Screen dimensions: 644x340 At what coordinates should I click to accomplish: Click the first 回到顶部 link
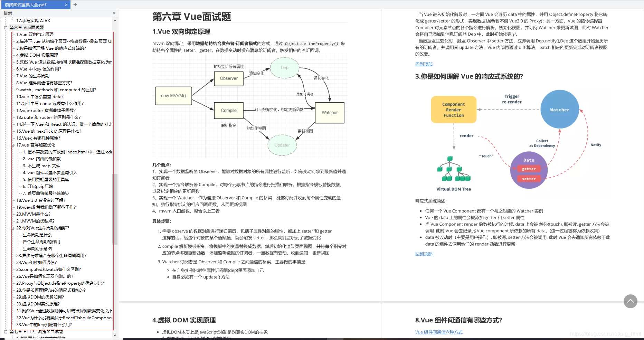(x=424, y=64)
